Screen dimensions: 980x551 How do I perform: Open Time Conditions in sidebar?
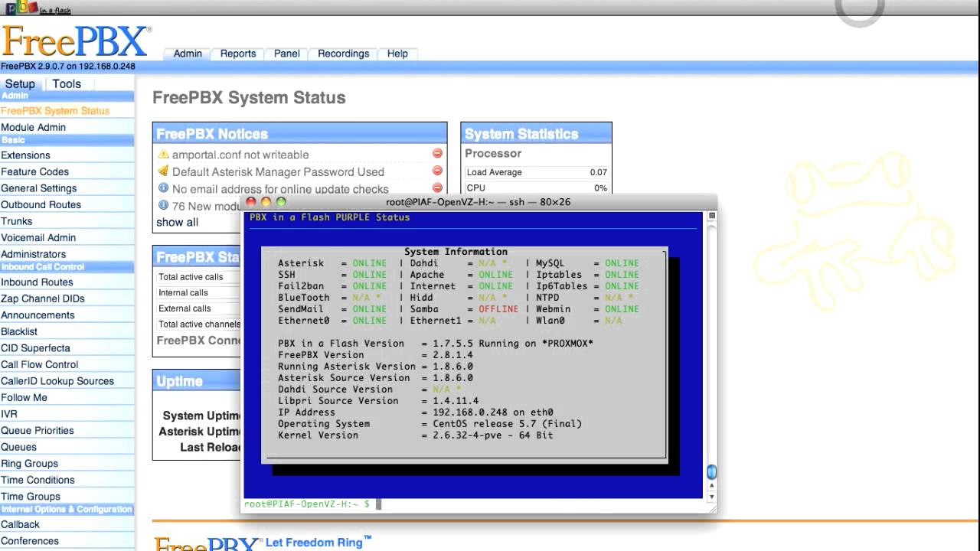38,480
